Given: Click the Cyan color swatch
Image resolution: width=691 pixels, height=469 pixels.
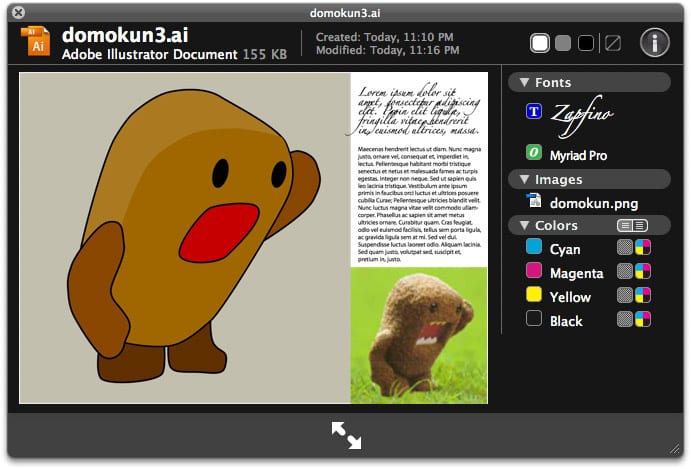Looking at the screenshot, I should [534, 246].
